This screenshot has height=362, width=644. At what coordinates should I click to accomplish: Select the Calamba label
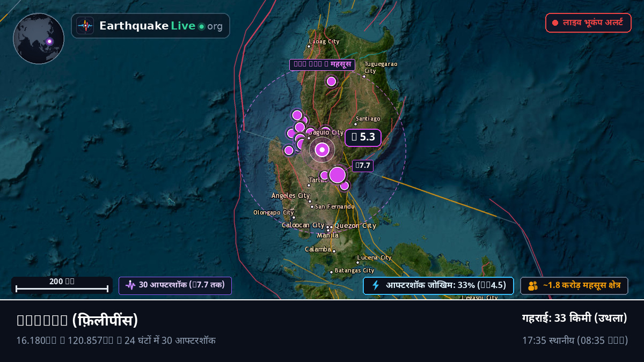(318, 249)
